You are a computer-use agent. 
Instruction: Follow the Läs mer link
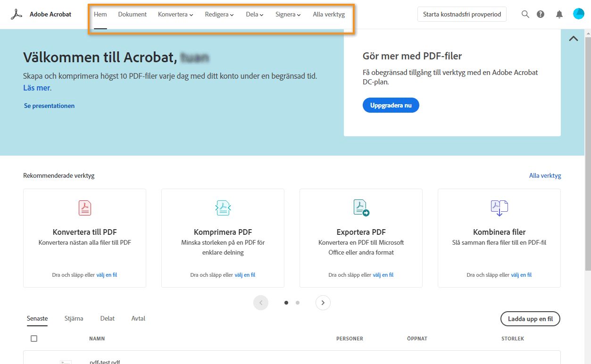coord(37,88)
